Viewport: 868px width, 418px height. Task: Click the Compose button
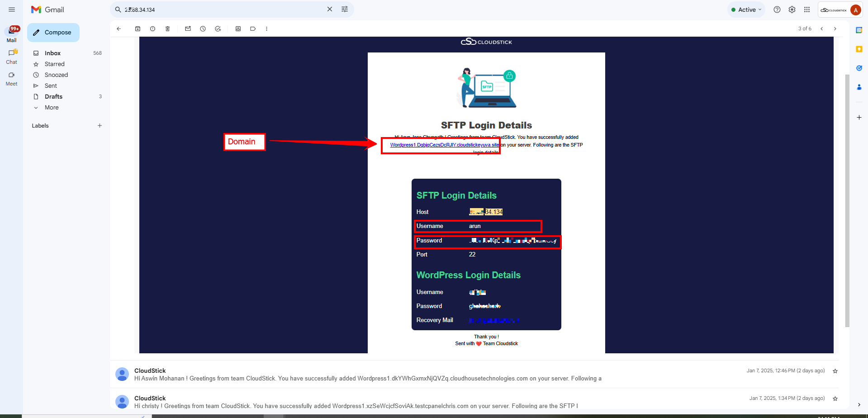click(x=53, y=33)
